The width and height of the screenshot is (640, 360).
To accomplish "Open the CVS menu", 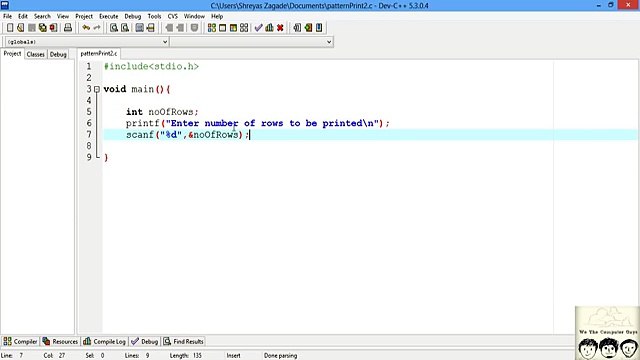I will point(173,16).
